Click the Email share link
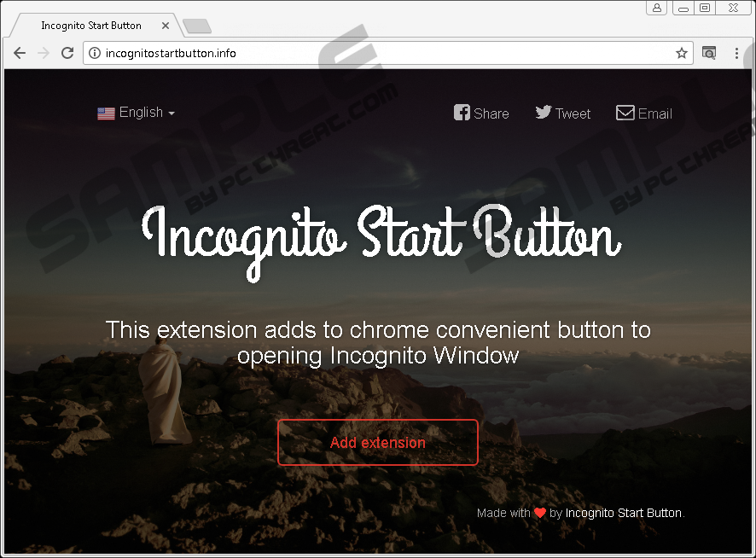Screen dimensions: 756x558 tap(644, 113)
